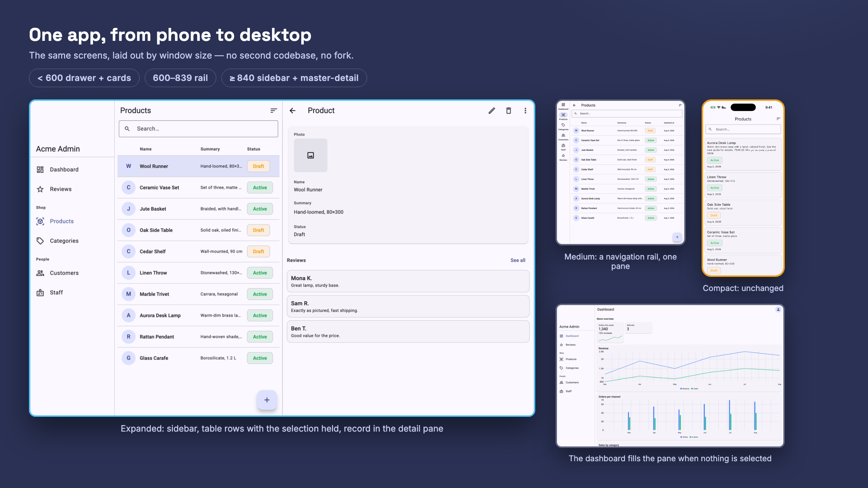Screen dimensions: 868x488
Task: Click the J avatar of Jute Basket row
Action: click(x=128, y=209)
